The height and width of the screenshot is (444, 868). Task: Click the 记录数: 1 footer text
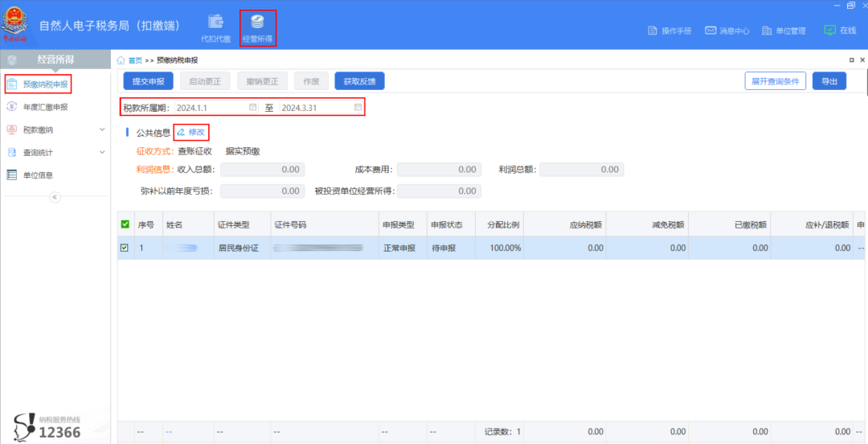(x=502, y=431)
